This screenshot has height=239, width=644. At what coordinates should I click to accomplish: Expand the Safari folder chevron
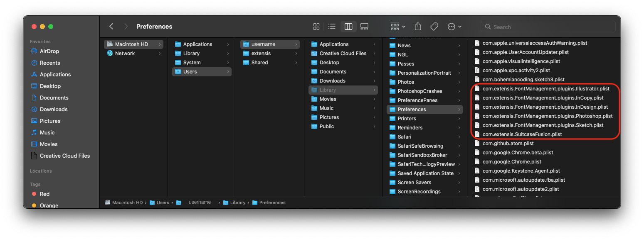point(459,137)
